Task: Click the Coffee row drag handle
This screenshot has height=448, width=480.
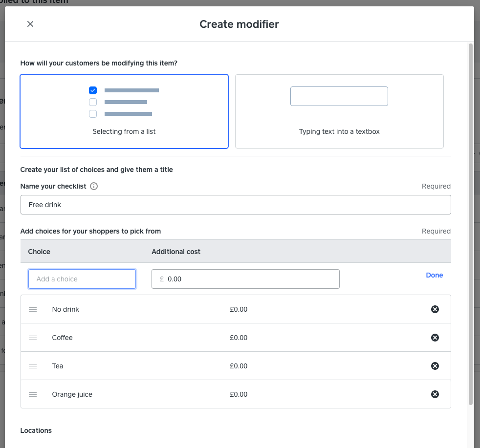Action: [33, 338]
